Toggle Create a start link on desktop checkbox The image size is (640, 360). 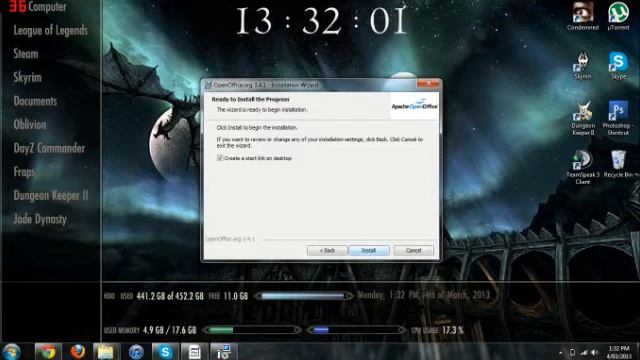(220, 158)
